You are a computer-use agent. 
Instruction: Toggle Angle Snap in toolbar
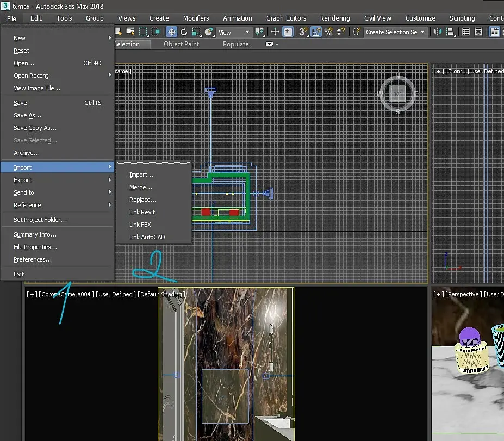(x=316, y=32)
